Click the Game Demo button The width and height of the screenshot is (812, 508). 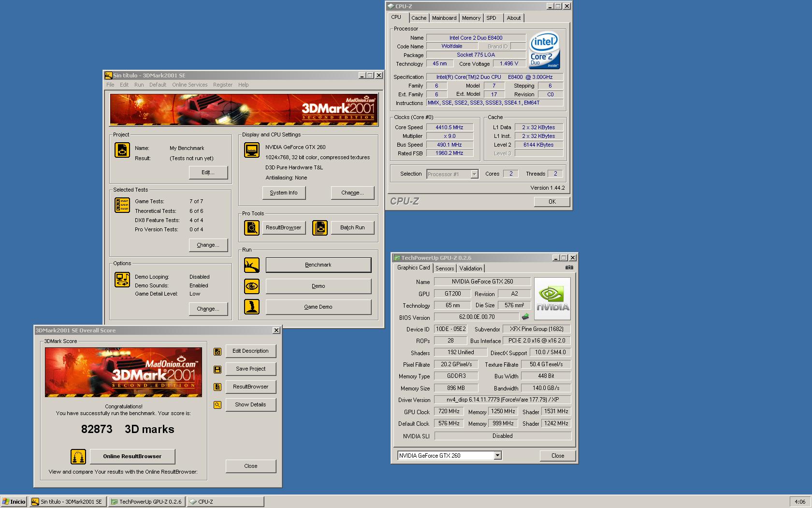(318, 307)
